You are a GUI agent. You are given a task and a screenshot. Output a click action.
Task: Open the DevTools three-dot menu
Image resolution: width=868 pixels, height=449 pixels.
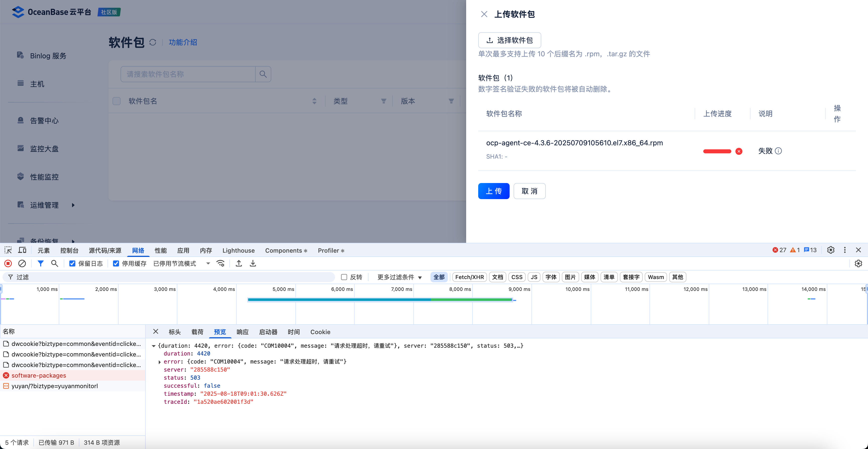point(845,250)
